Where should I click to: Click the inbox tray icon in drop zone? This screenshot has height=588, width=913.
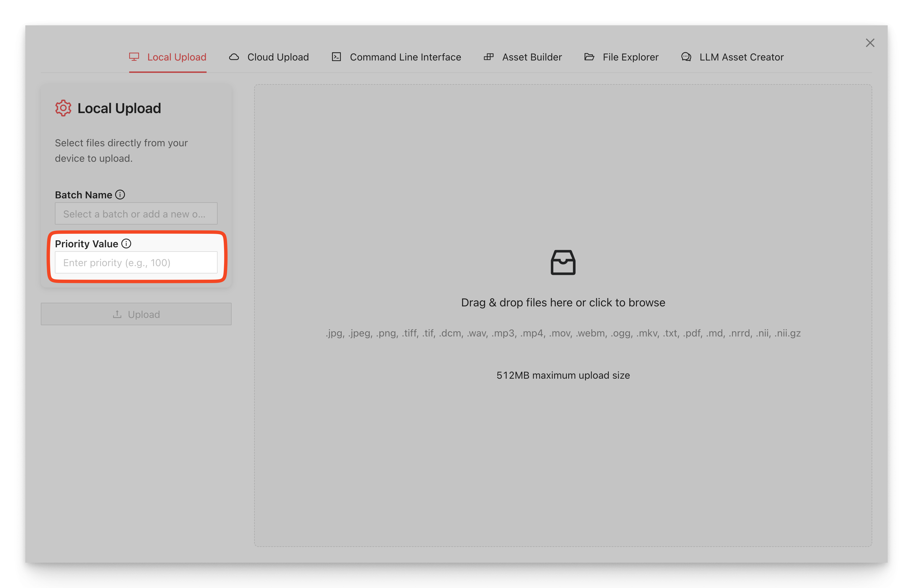[x=563, y=262]
